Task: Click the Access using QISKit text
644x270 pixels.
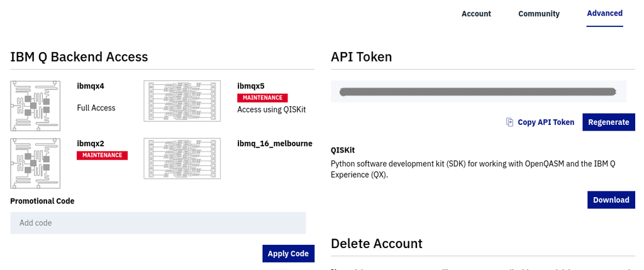Action: 272,109
